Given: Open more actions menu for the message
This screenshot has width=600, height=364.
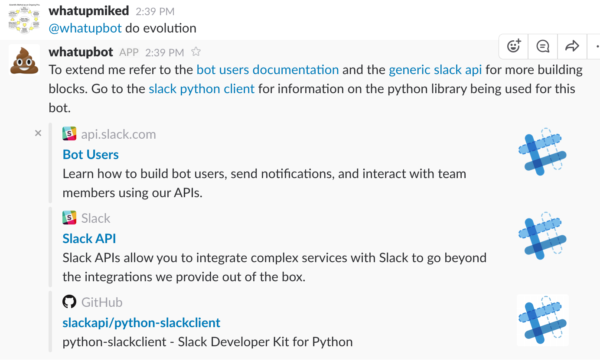Looking at the screenshot, I should pyautogui.click(x=595, y=46).
